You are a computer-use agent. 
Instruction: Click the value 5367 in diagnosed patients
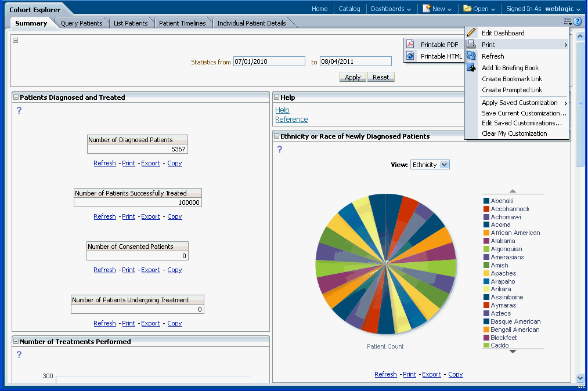tap(178, 149)
